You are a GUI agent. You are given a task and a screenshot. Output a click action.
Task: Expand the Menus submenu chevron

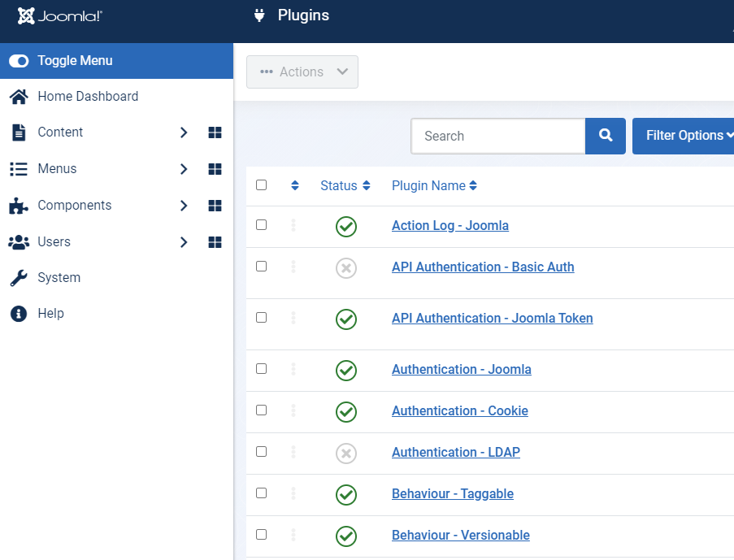[184, 169]
